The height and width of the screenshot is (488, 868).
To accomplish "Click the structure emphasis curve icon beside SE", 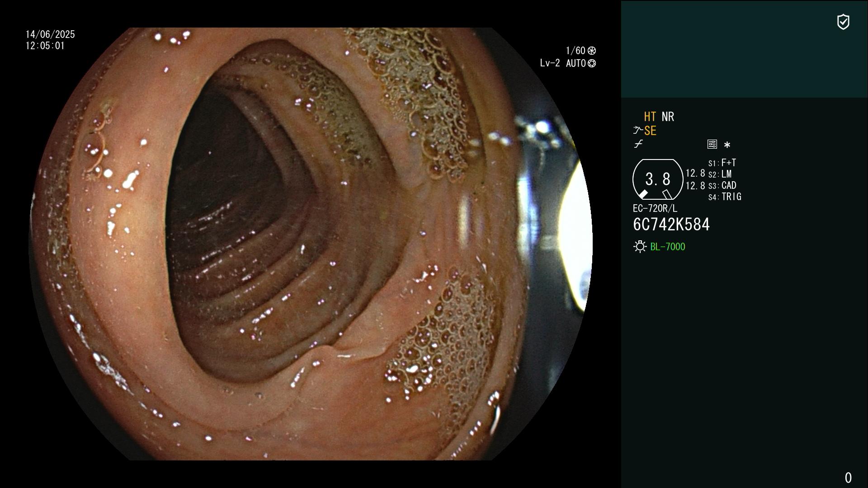I will 637,131.
